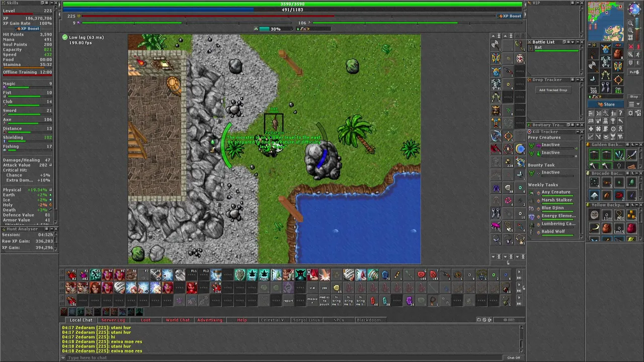
Task: Click the brown backpack in Yellow Backpack
Action: (607, 228)
